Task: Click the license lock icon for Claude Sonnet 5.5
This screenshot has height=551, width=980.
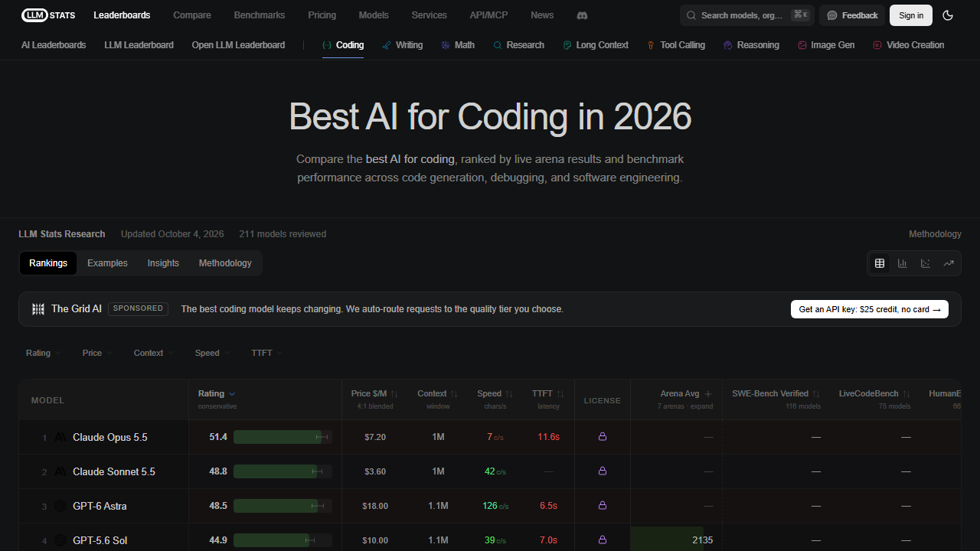Action: [603, 471]
